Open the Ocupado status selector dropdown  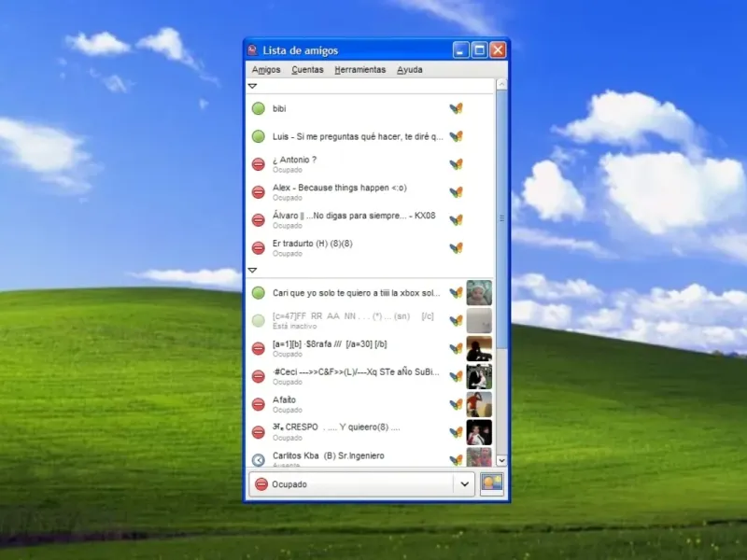[x=361, y=484]
